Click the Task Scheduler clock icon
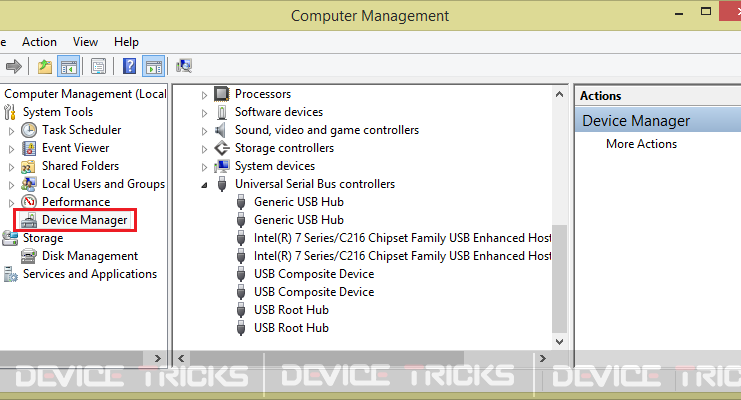741x400 pixels. (x=29, y=130)
